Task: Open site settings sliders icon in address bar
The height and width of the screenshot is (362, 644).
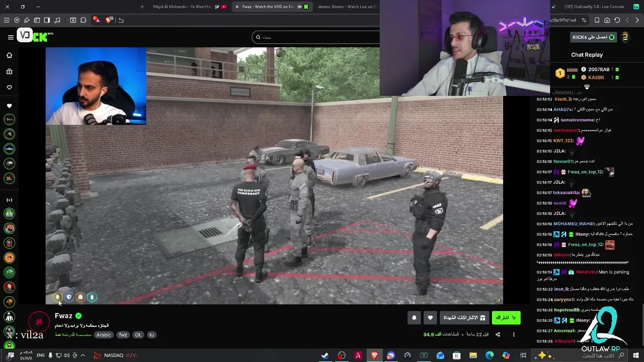Action: 584,20
